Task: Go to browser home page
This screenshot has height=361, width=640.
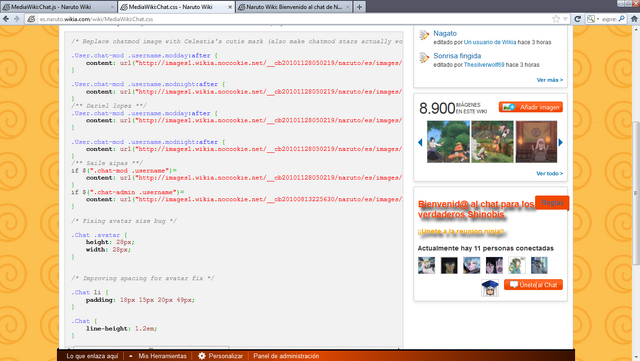Action: (634, 19)
